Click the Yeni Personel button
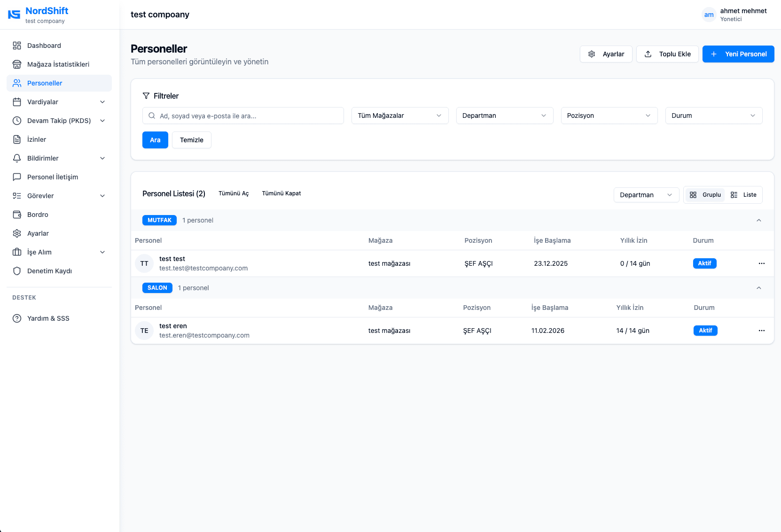 [x=738, y=54]
